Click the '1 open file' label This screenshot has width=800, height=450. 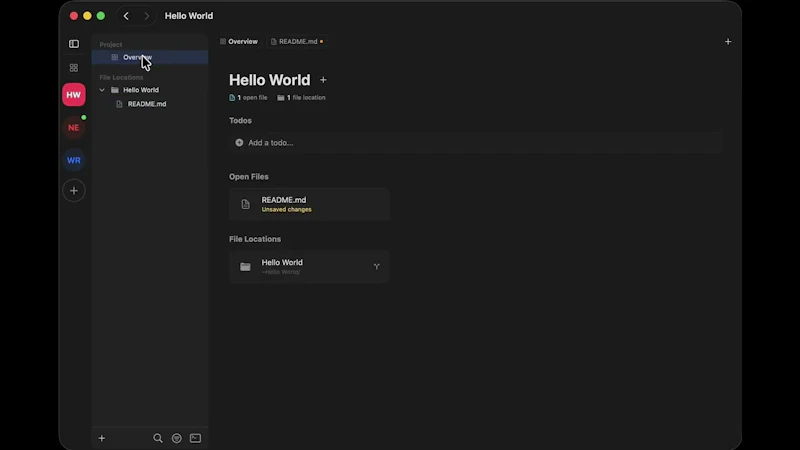(248, 97)
